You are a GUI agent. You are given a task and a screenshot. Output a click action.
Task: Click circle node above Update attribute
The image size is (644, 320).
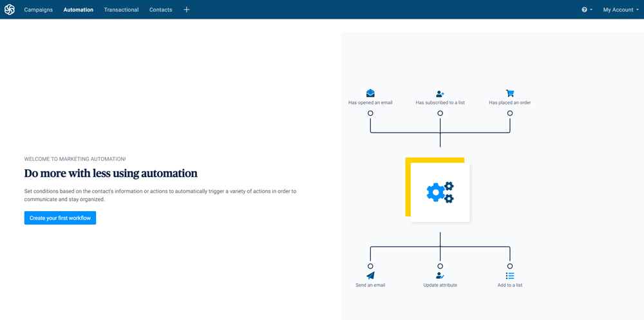(x=440, y=266)
